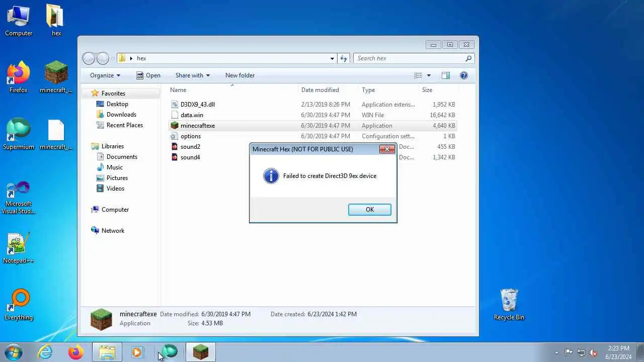Click Open in the Explorer toolbar
The width and height of the screenshot is (644, 362).
click(x=148, y=75)
